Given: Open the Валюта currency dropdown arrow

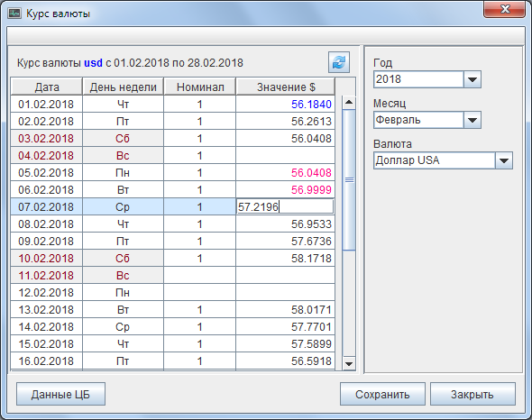Looking at the screenshot, I should pos(504,160).
